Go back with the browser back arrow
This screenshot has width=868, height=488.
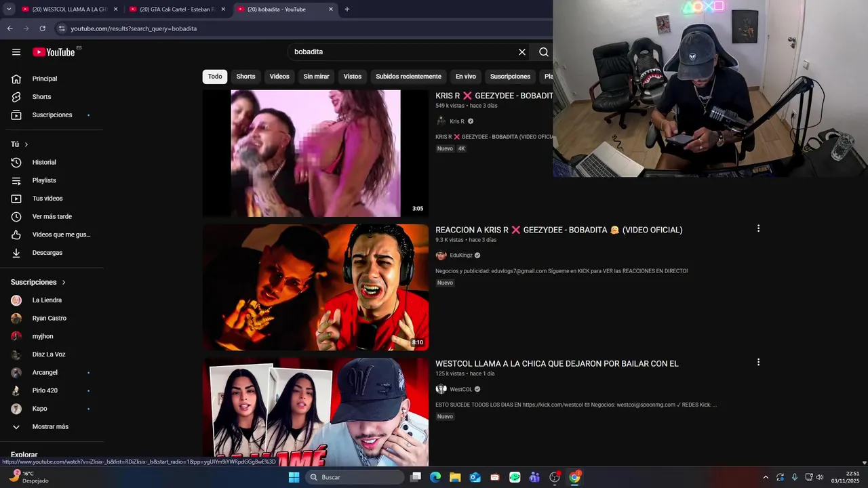[9, 28]
